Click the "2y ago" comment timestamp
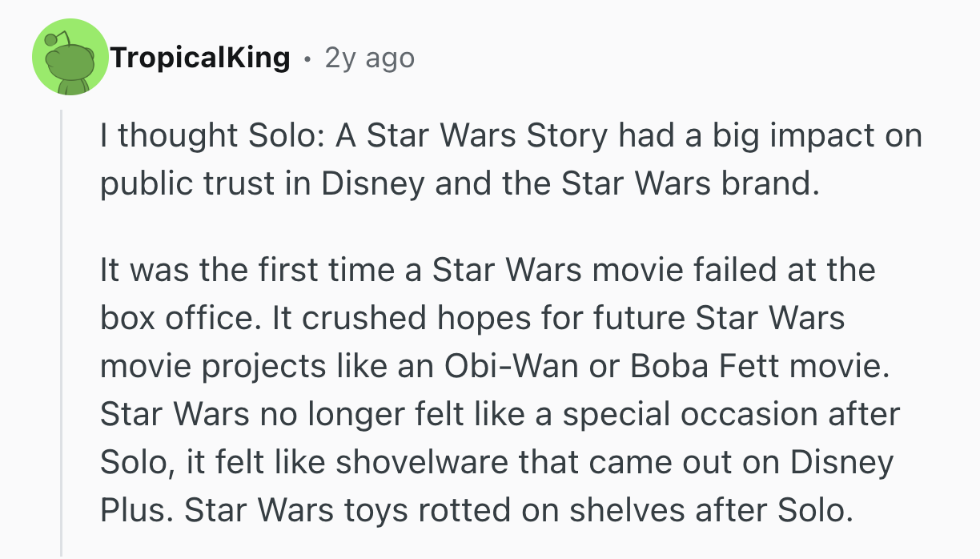The image size is (980, 559). coord(369,58)
